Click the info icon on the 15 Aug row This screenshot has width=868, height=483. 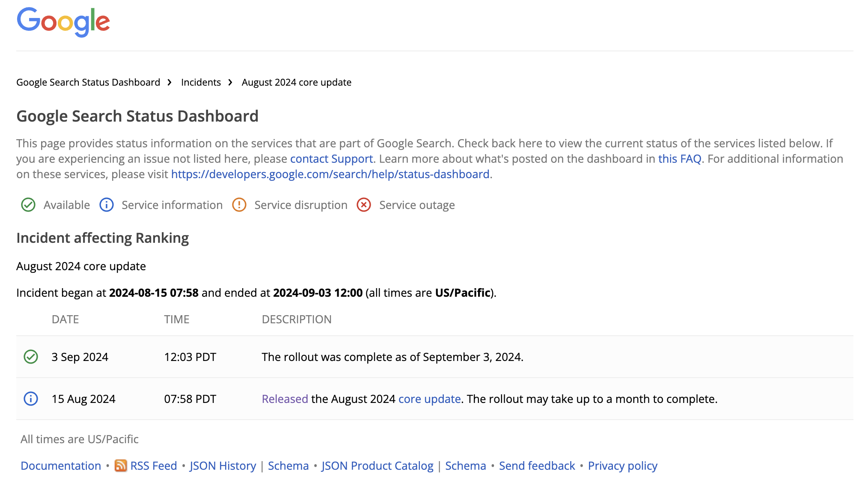pyautogui.click(x=30, y=399)
